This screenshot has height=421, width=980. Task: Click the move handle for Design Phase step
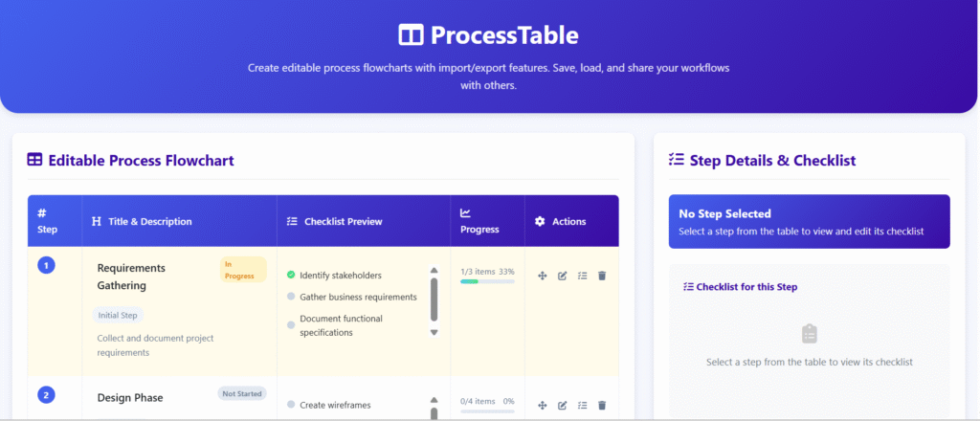tap(543, 406)
